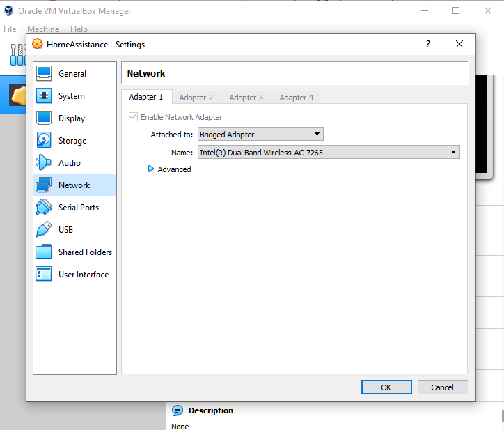Click the Description heading in Manager window

click(211, 410)
